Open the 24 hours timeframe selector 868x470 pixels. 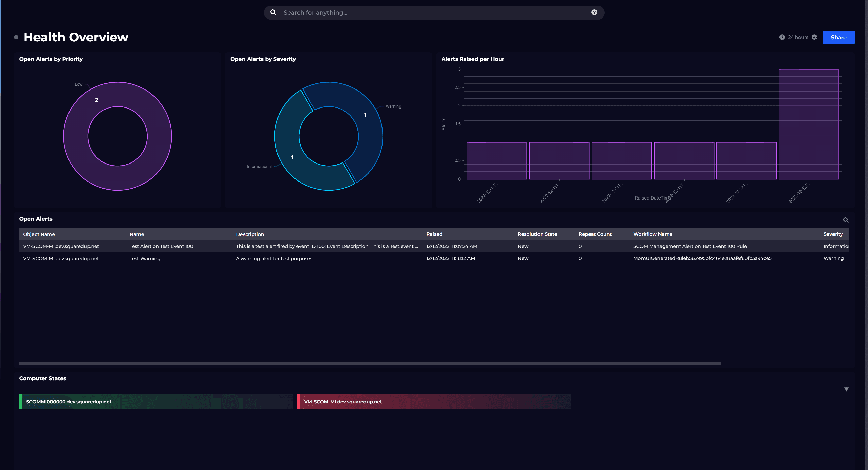coord(798,37)
